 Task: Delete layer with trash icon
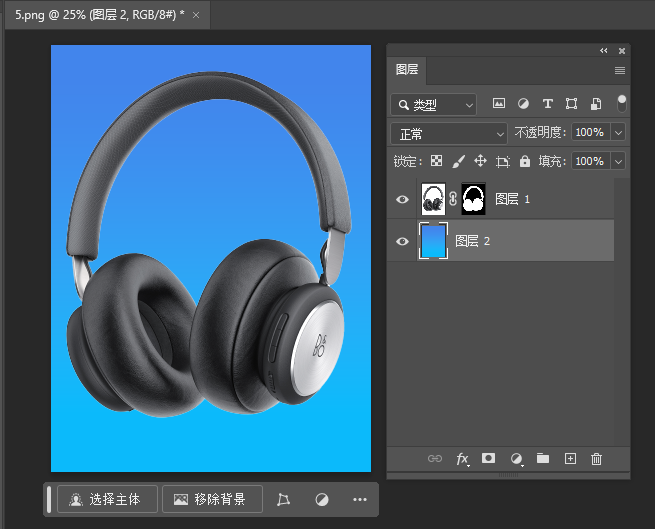pyautogui.click(x=597, y=459)
